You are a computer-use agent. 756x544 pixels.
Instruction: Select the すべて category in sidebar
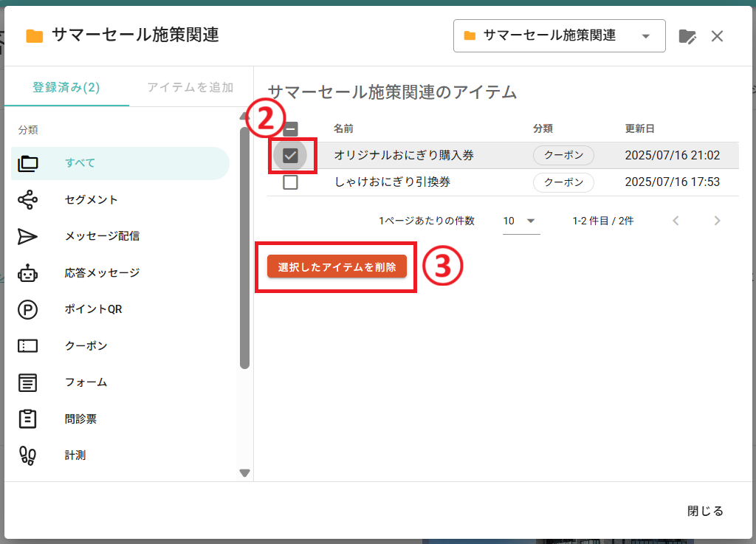(x=120, y=163)
